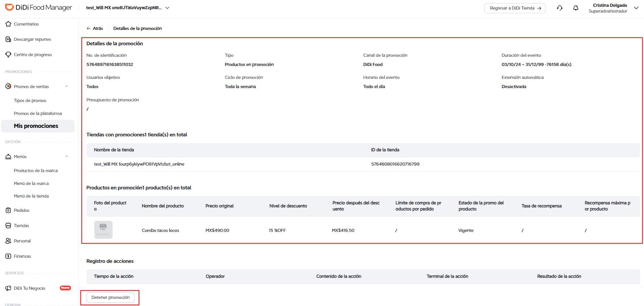The image size is (644, 306).
Task: Click Regresar a DiDi Tienda button
Action: tap(515, 8)
